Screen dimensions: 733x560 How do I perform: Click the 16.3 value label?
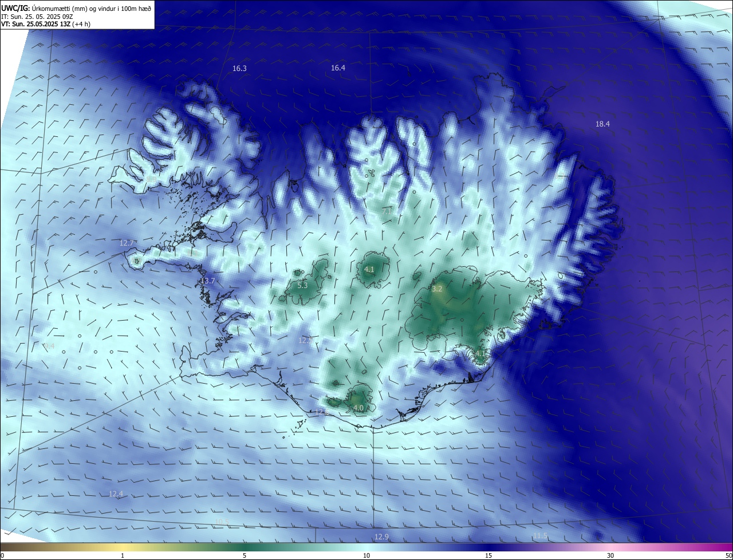[x=239, y=68]
